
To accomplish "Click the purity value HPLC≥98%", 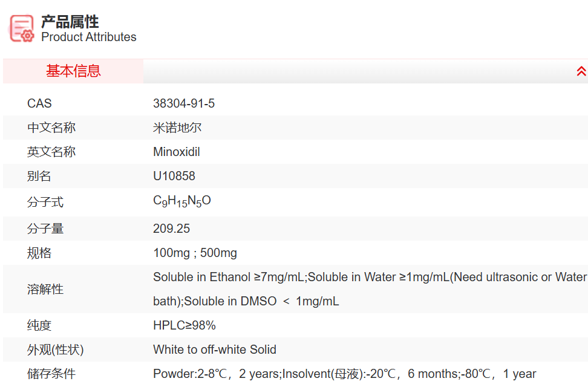I will [x=185, y=325].
